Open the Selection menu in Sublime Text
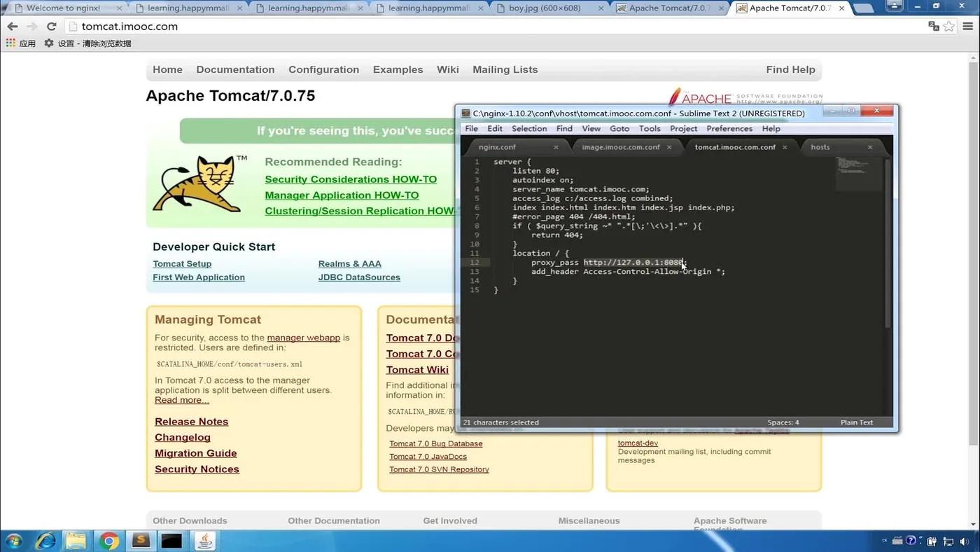Screen dimensions: 980x552 click(x=529, y=129)
